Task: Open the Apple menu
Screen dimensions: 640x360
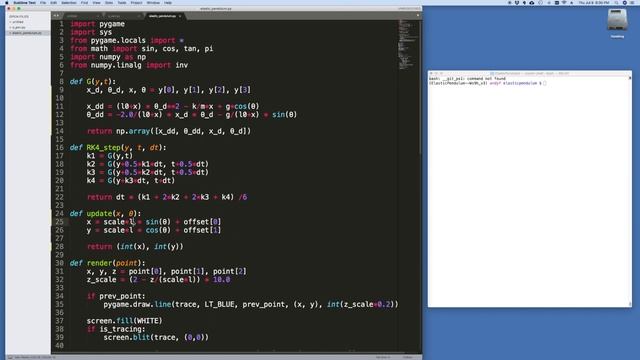Action: tap(7, 2)
